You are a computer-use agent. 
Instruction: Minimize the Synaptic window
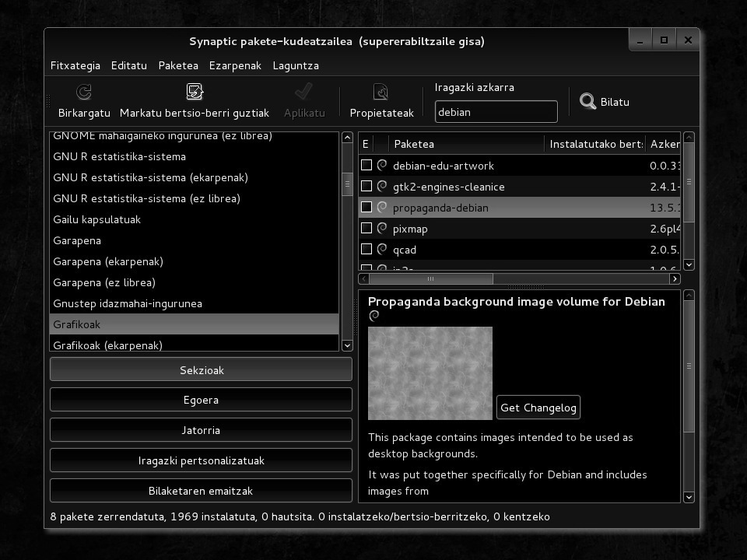click(x=640, y=40)
